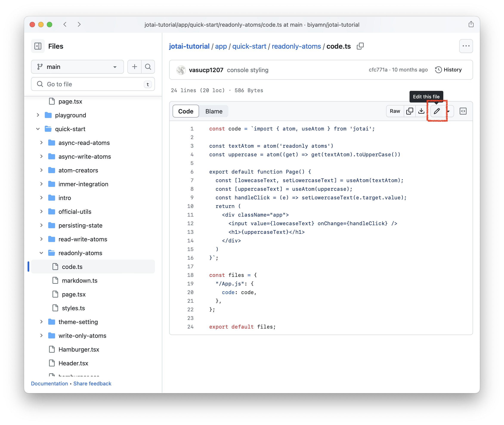Open page.tsx under readonly-atoms
The width and height of the screenshot is (504, 425).
[x=74, y=294]
